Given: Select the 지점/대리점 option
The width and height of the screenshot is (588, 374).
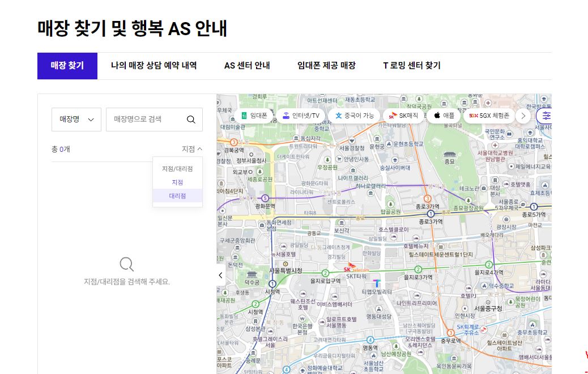Looking at the screenshot, I should click(x=177, y=167).
